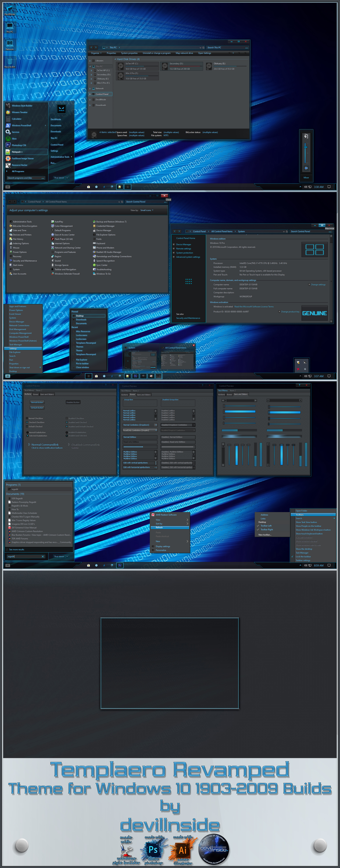Select the Se7en HP (C:) drive tile
The image size is (340, 868).
(x=137, y=66)
